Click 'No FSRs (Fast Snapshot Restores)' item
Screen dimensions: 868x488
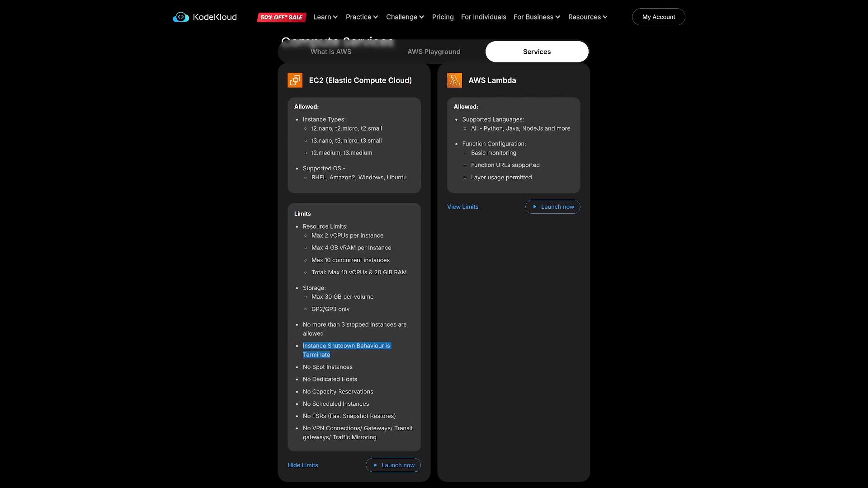(349, 416)
